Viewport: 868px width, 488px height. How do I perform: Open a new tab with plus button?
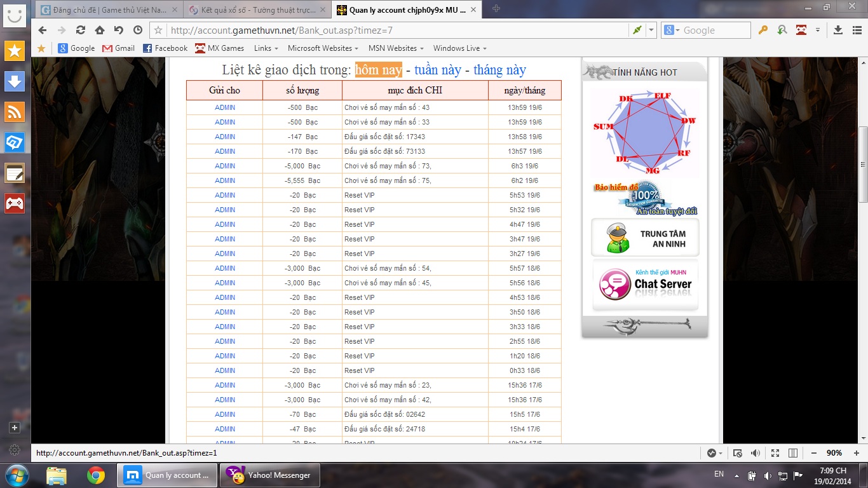pyautogui.click(x=496, y=8)
